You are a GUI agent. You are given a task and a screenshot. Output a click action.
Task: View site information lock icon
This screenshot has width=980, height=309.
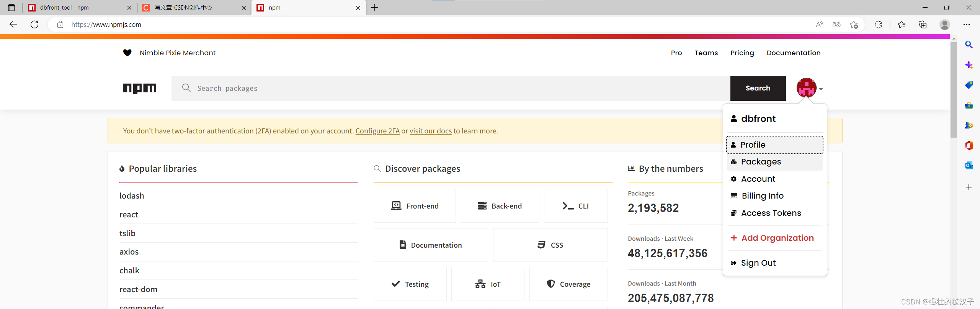60,25
